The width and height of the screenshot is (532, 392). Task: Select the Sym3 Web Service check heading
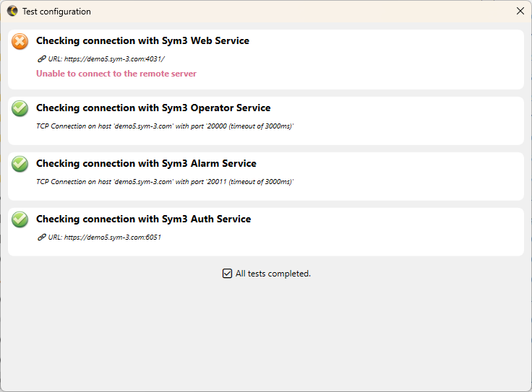tap(142, 41)
